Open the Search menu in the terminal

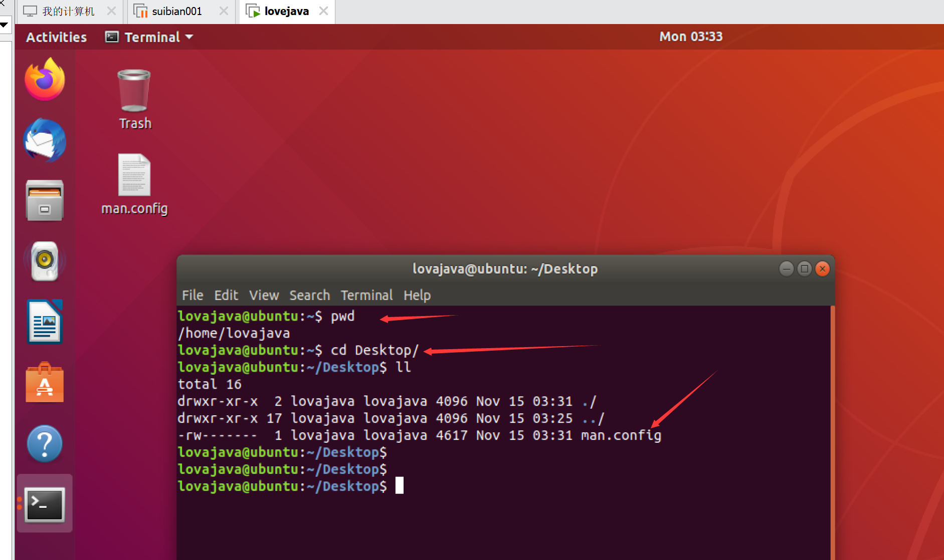point(310,296)
